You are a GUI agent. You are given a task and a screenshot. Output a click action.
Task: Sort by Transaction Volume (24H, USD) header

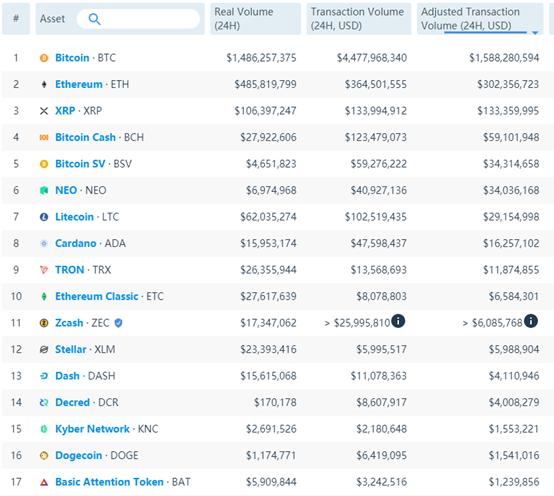click(359, 19)
